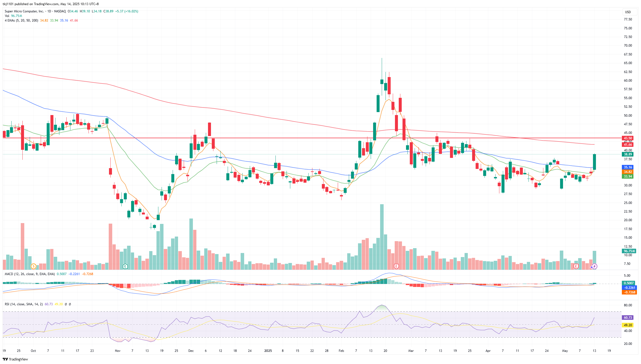Image resolution: width=641 pixels, height=364 pixels.
Task: Select the MACD (12, 26, close, 9, EMA, EMA) title
Action: click(x=30, y=274)
